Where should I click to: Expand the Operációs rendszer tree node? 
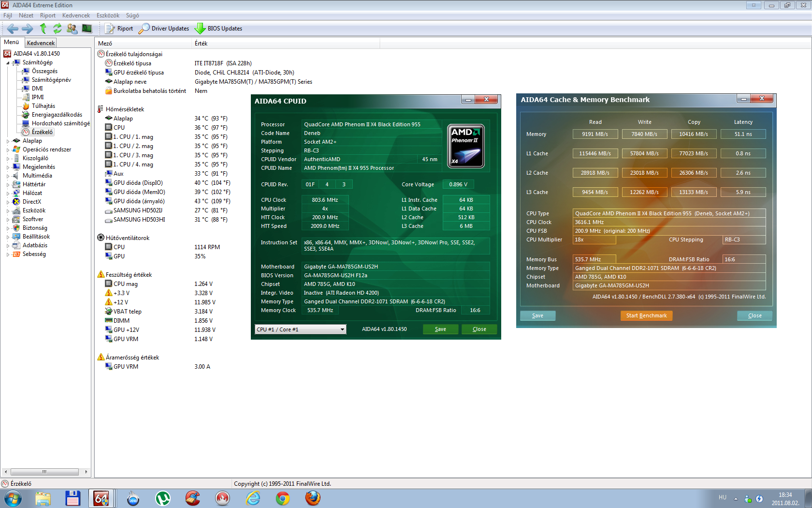click(x=8, y=150)
